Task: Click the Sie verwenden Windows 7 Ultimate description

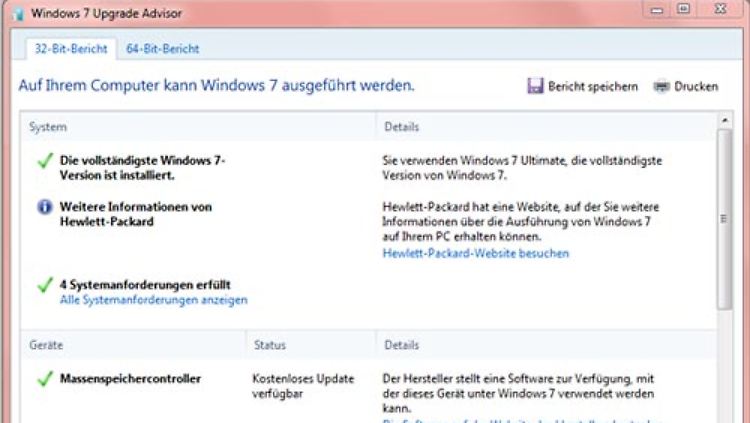Action: (522, 168)
